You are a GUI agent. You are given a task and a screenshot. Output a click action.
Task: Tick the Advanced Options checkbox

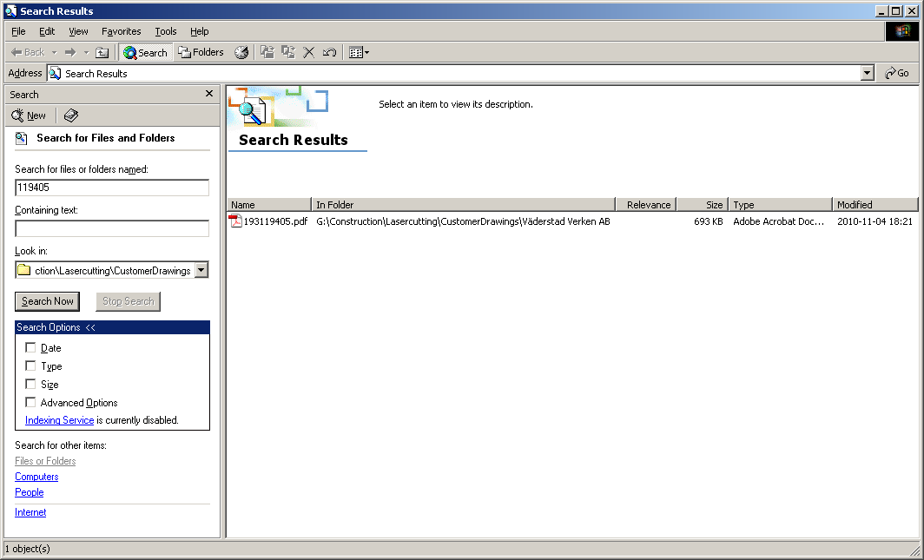coord(31,403)
